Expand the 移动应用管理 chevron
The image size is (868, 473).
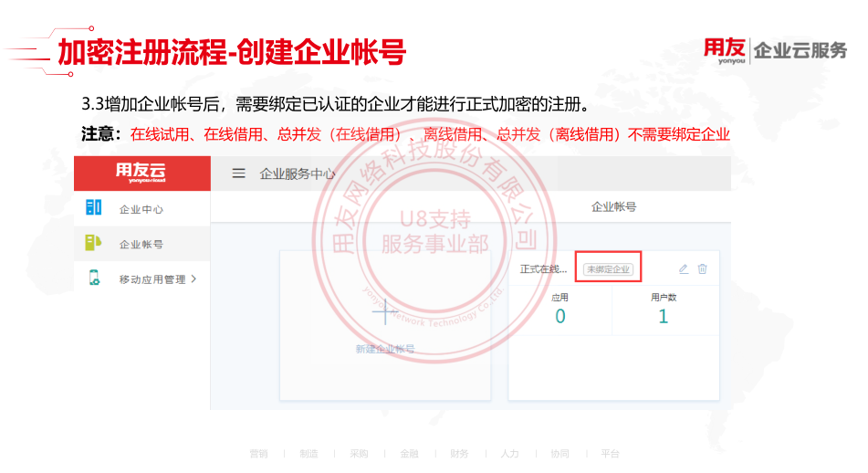[x=193, y=279]
